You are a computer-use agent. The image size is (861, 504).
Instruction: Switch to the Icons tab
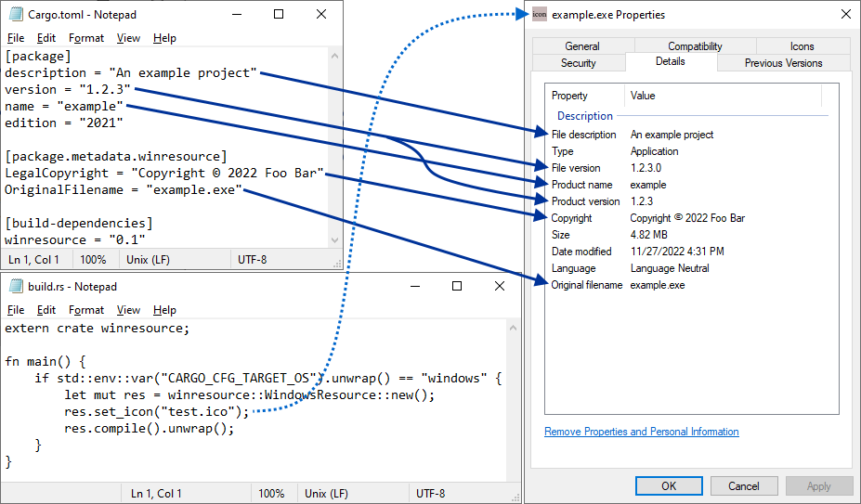point(802,46)
